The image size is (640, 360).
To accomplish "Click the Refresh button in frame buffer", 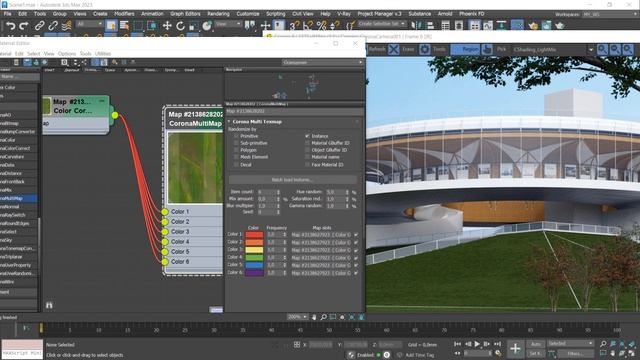I will coord(377,49).
